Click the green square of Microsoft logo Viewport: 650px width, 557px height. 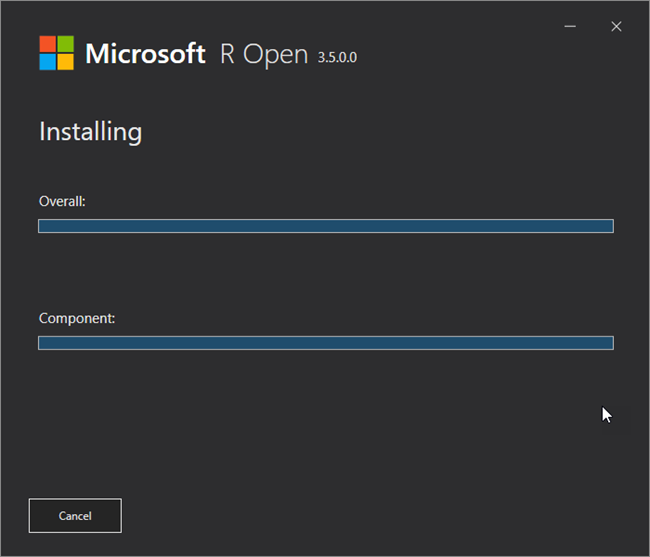[65, 44]
